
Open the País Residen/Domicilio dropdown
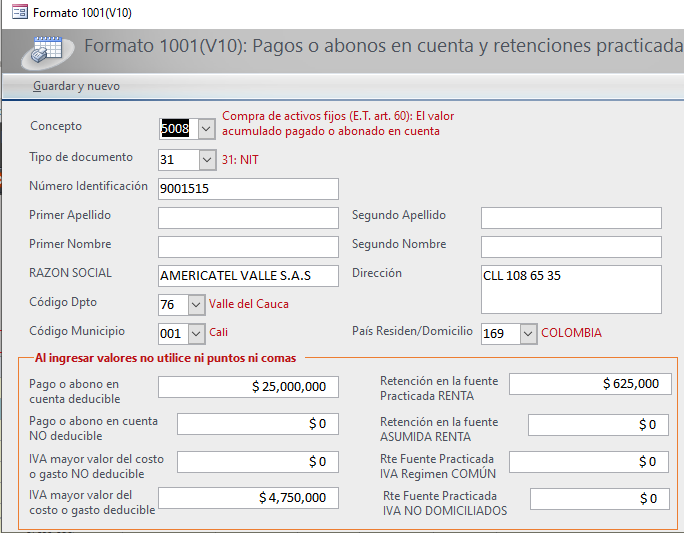pos(528,333)
